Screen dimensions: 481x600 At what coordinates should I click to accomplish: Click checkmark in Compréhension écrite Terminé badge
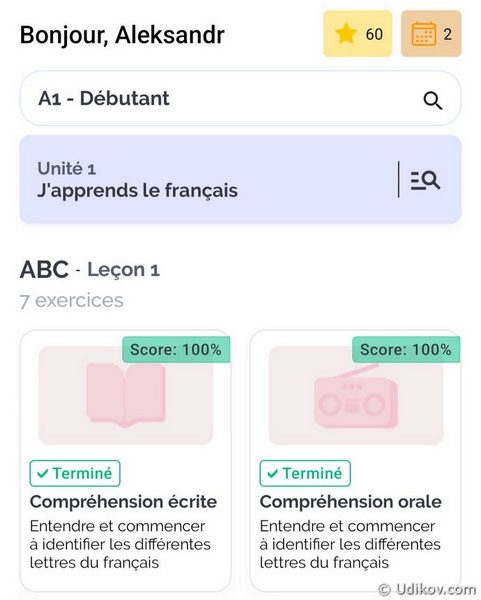[x=43, y=474]
